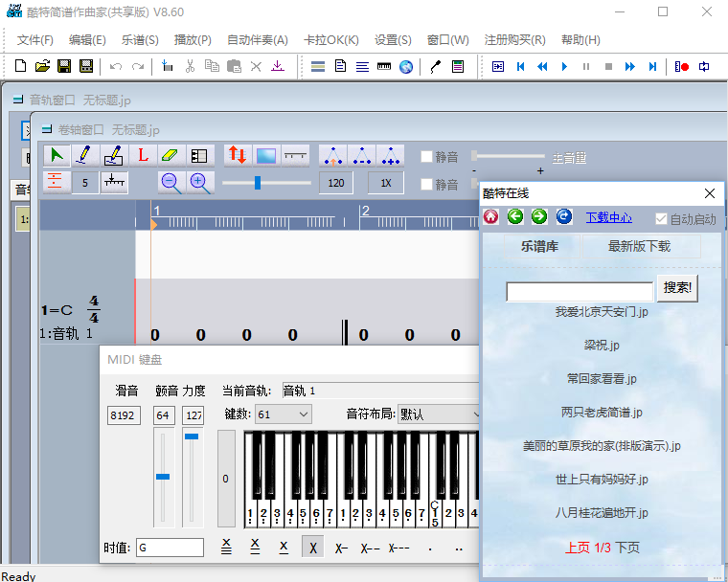Switch to the 最新版下载 tab
Screen dimensions: 728x582
point(639,246)
